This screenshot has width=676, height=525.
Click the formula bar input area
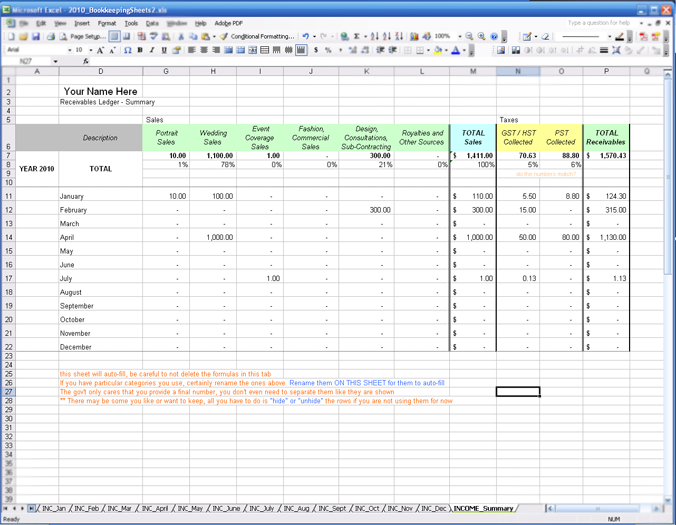[x=379, y=61]
